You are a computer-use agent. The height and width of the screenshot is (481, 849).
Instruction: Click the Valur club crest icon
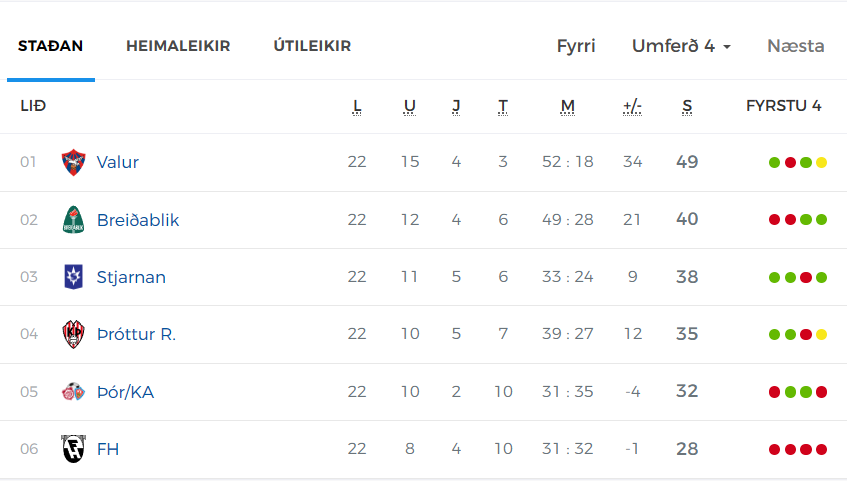pyautogui.click(x=74, y=162)
